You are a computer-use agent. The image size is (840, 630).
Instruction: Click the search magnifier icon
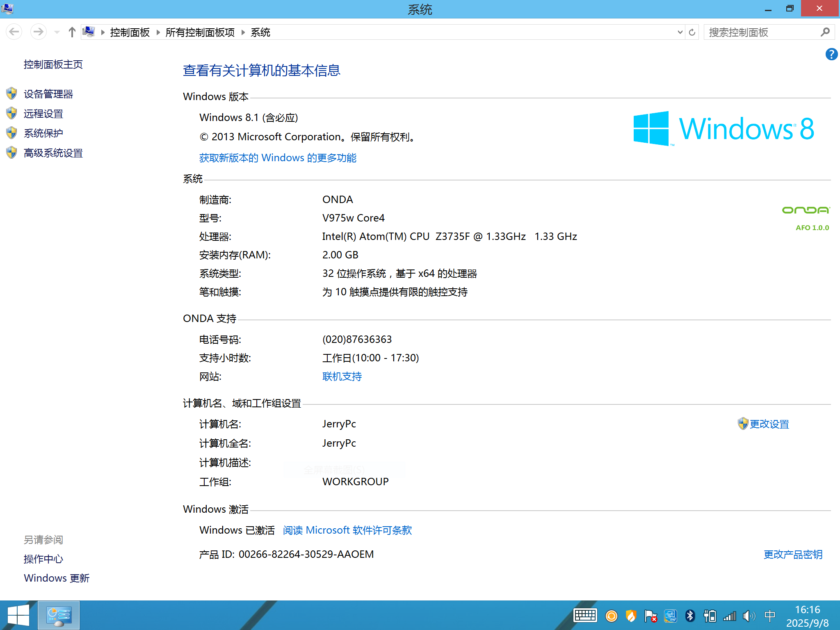click(825, 32)
